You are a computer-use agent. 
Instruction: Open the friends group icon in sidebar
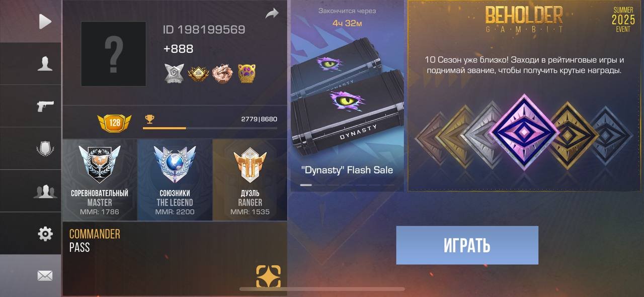click(45, 191)
